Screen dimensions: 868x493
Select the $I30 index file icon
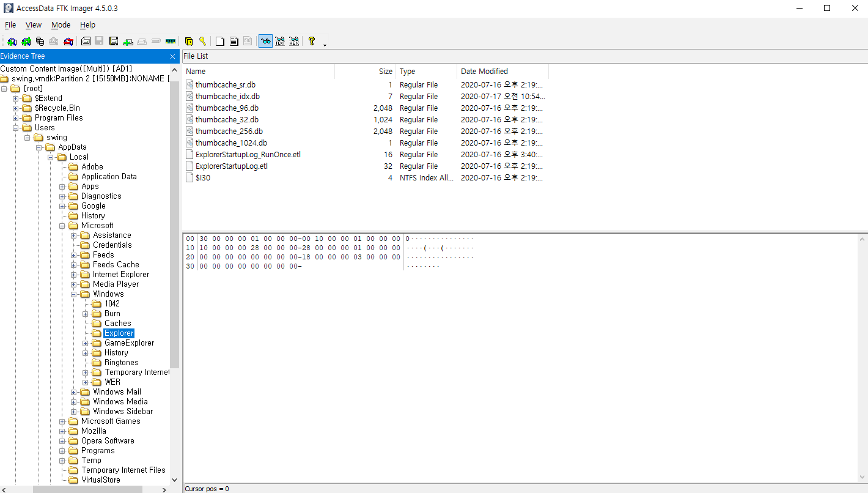[189, 177]
